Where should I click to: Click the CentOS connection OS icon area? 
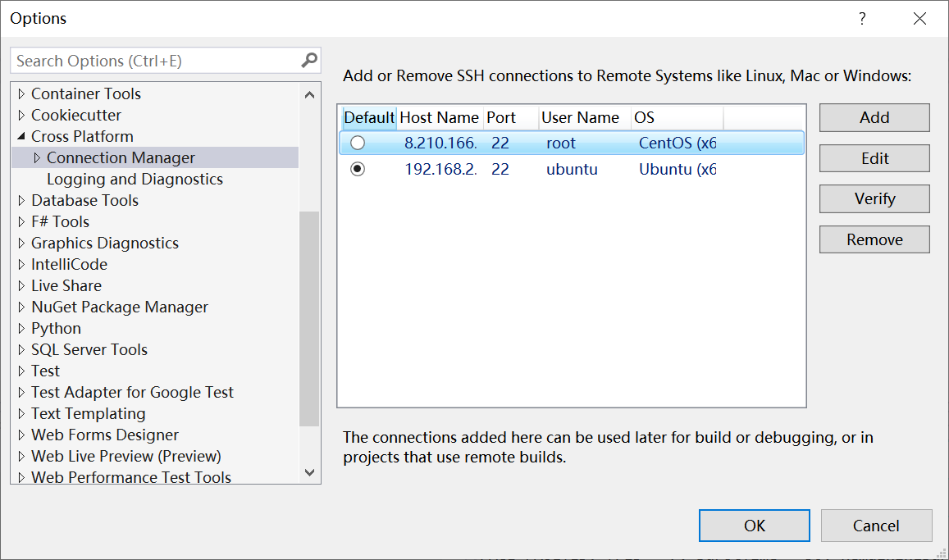(677, 143)
